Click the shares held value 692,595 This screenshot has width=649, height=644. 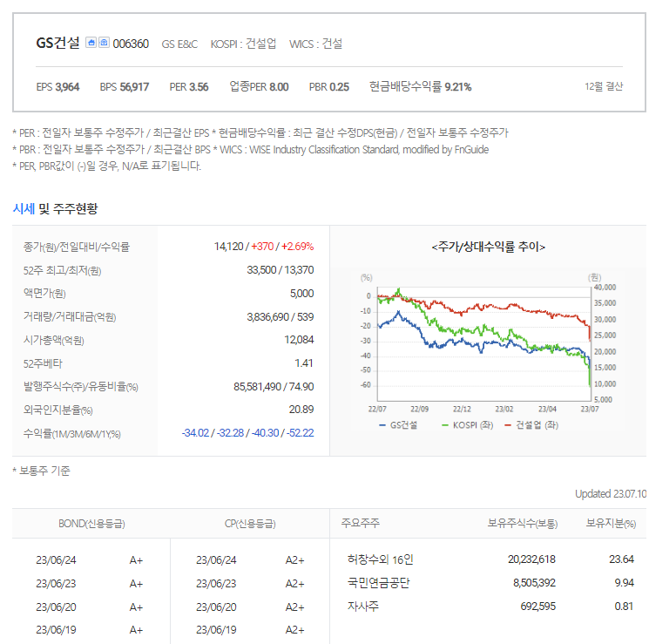[x=538, y=607]
